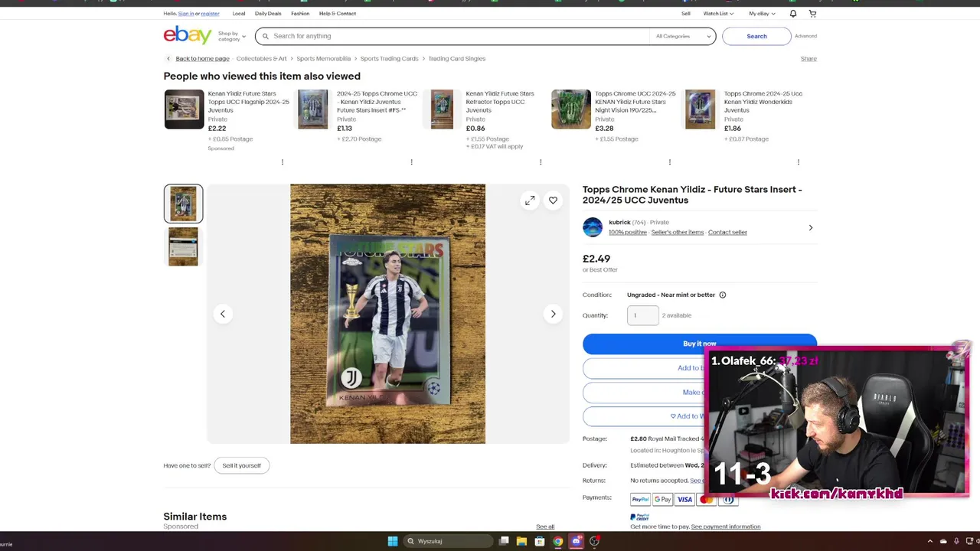The width and height of the screenshot is (980, 551).
Task: Open Sports Memorabilia breadcrumb
Action: click(x=323, y=58)
